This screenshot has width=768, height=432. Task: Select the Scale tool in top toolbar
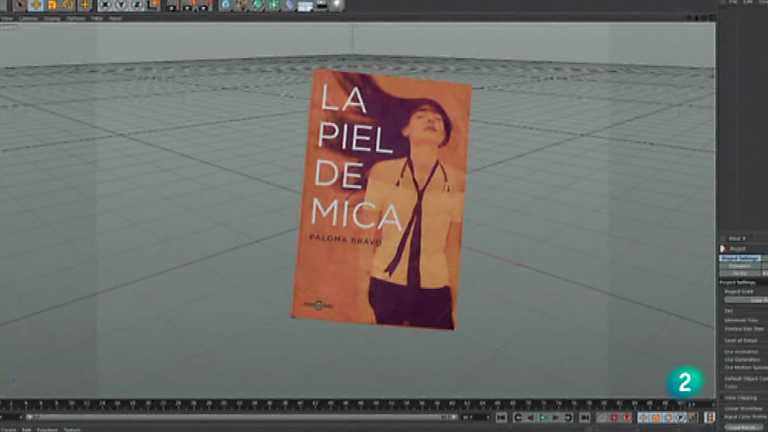coord(52,5)
